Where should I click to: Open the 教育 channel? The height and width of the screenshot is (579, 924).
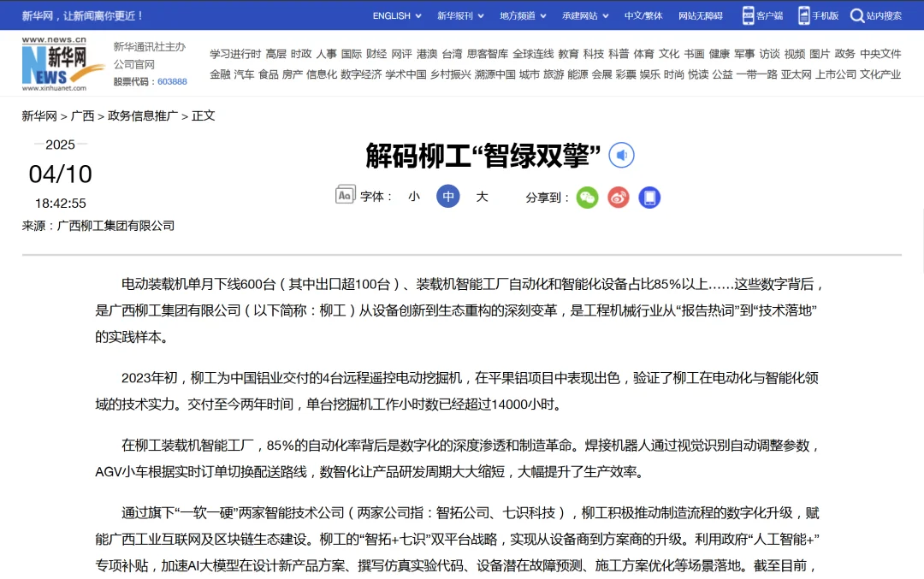point(568,54)
